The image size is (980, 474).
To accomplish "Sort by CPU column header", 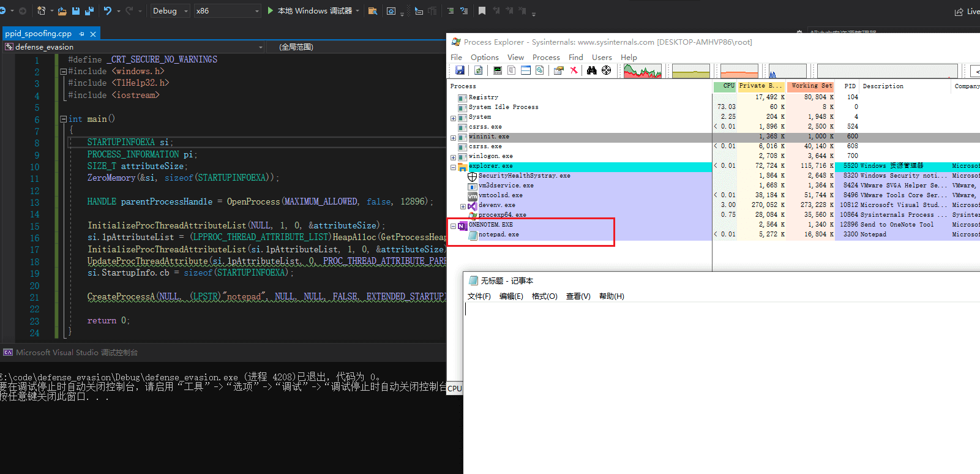I will 725,86.
